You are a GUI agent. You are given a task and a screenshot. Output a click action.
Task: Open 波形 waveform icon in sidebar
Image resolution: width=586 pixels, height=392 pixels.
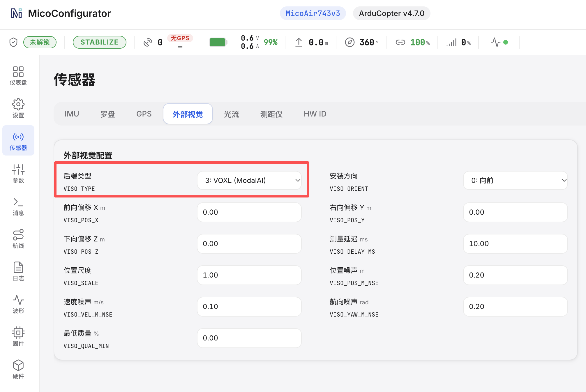(x=18, y=304)
